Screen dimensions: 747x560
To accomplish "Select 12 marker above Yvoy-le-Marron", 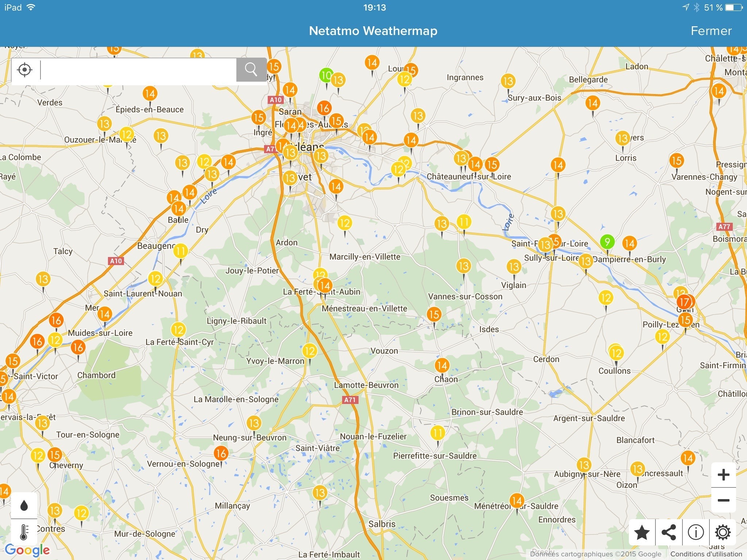I will click(309, 351).
